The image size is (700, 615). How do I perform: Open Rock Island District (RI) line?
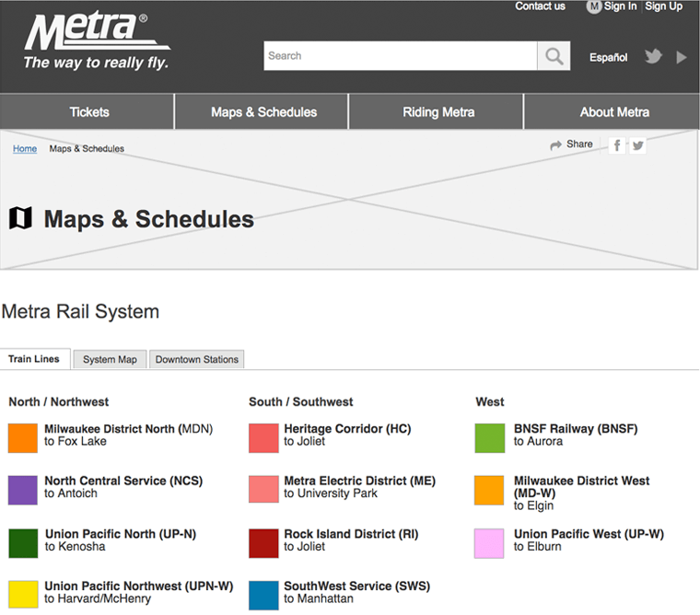(351, 534)
